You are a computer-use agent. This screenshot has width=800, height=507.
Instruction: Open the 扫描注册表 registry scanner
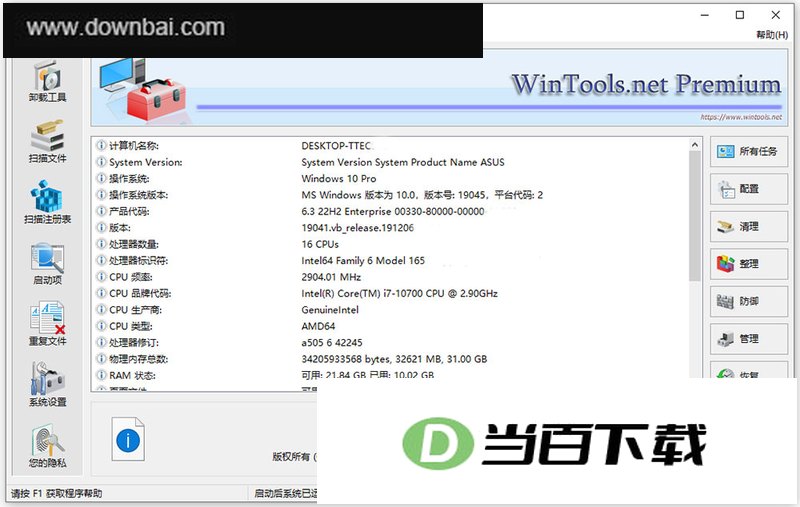coord(47,202)
